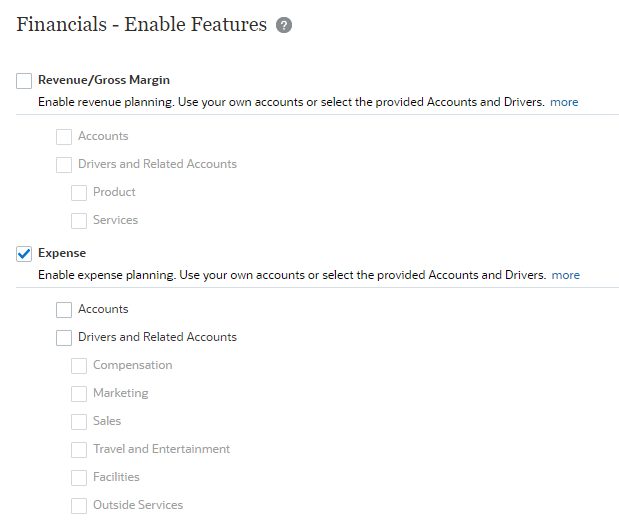
Task: Tick the Accounts checkbox under Revenue/Gross Margin
Action: [64, 137]
